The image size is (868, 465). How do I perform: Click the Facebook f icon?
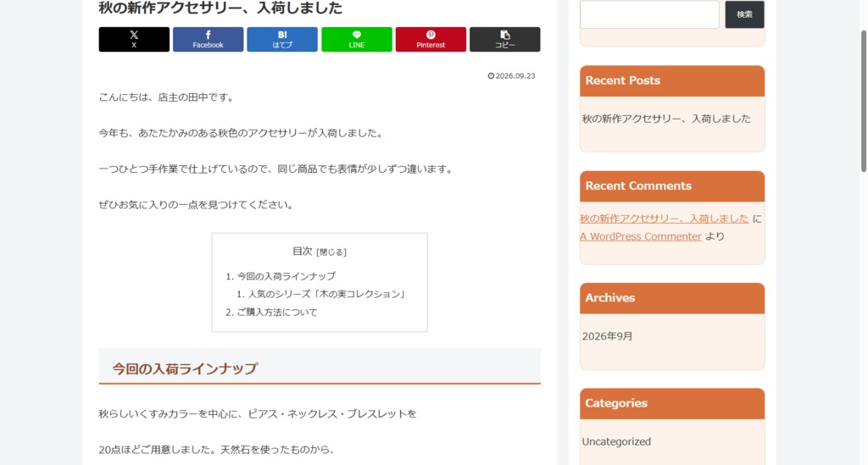(209, 35)
